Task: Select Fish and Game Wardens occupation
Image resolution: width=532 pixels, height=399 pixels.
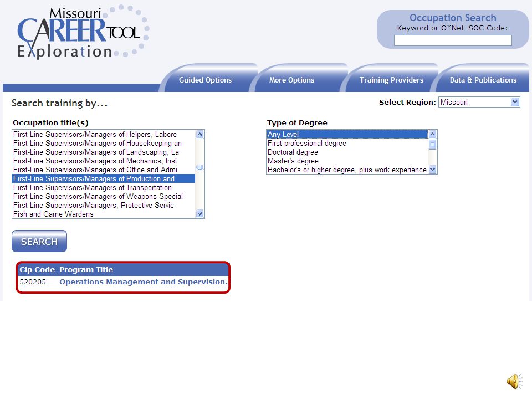Action: click(x=104, y=214)
